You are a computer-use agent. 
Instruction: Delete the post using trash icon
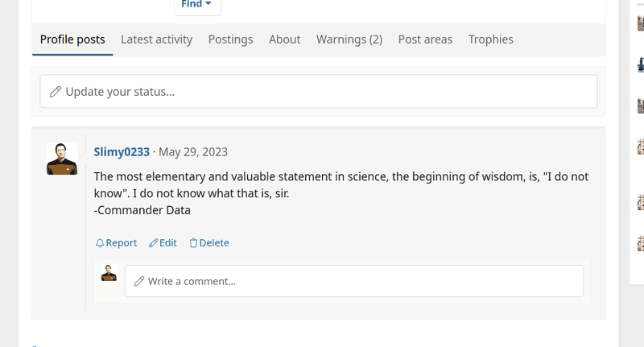193,243
